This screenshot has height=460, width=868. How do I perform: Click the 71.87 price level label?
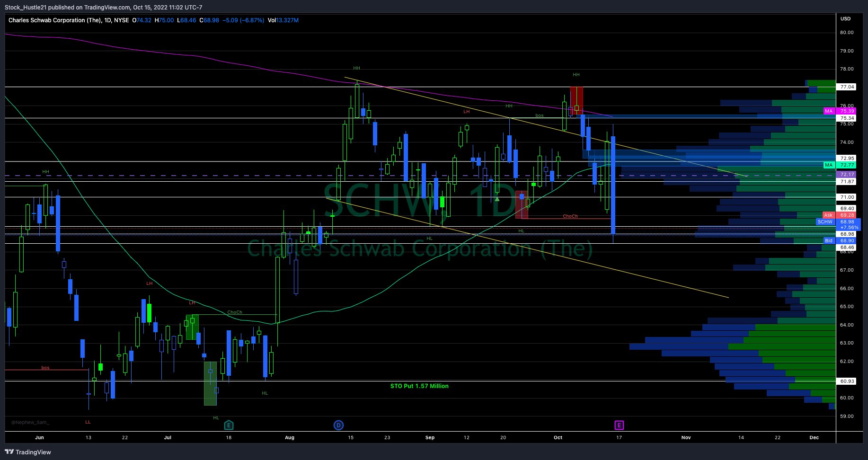(846, 182)
